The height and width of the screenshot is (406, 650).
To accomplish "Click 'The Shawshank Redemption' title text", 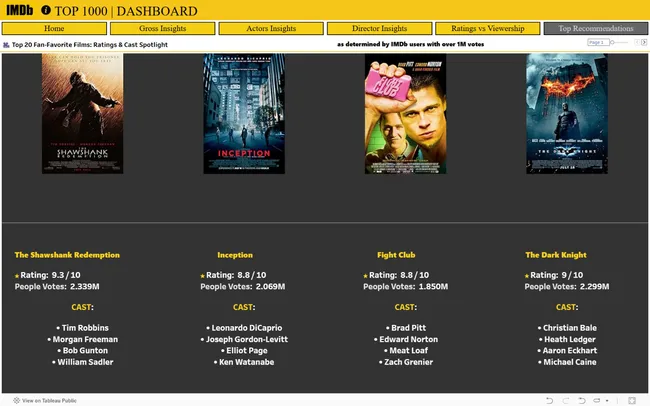I will 67,255.
